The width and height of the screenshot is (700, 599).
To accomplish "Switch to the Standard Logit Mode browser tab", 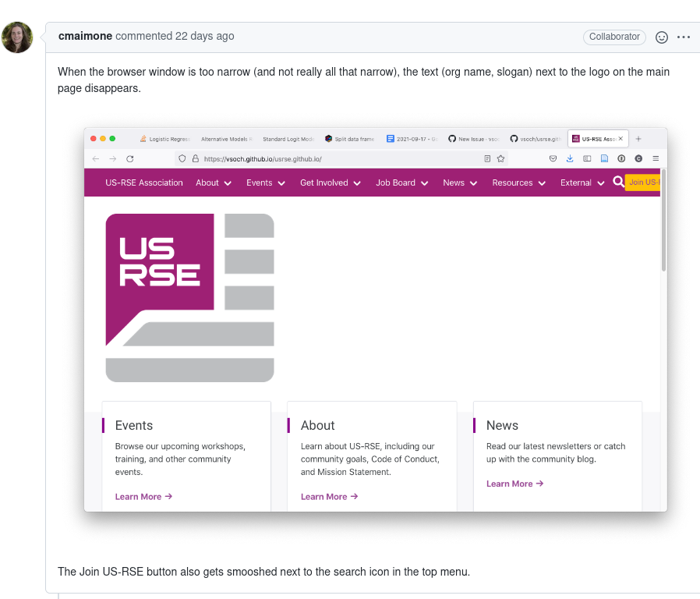I will [288, 139].
